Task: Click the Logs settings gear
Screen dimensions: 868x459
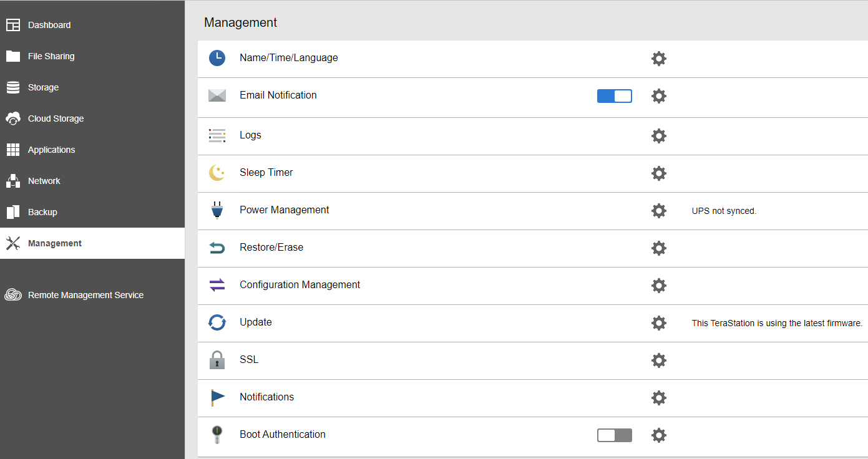Action: click(x=658, y=136)
